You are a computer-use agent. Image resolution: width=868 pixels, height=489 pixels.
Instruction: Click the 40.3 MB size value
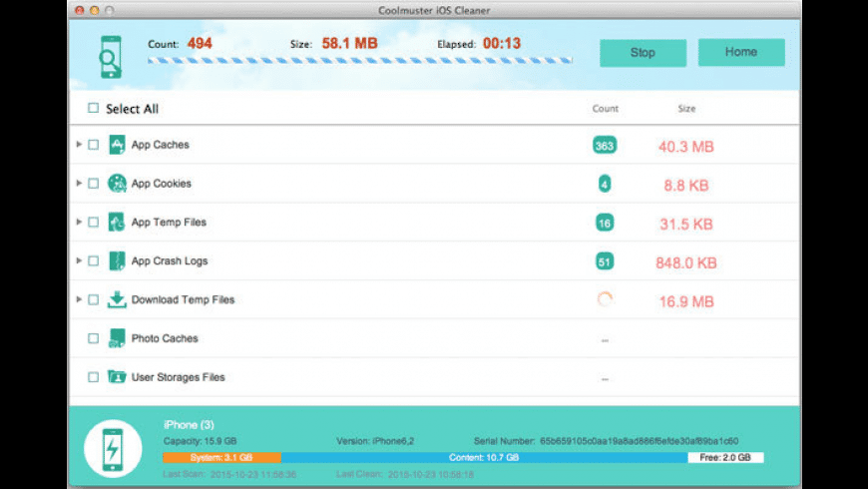point(685,147)
